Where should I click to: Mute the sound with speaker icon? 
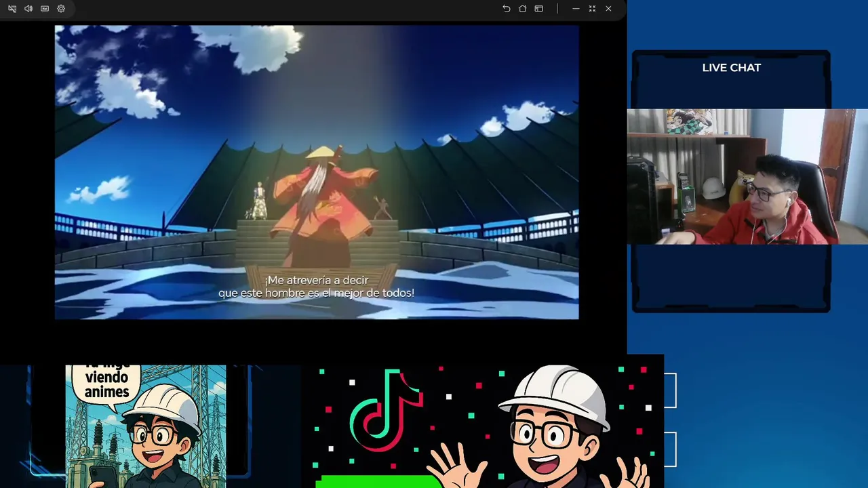(x=28, y=9)
